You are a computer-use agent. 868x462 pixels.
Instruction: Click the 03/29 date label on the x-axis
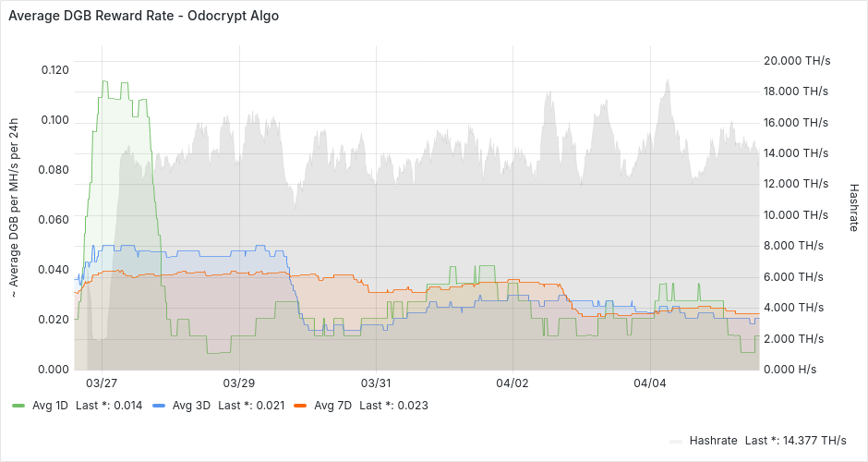[238, 383]
